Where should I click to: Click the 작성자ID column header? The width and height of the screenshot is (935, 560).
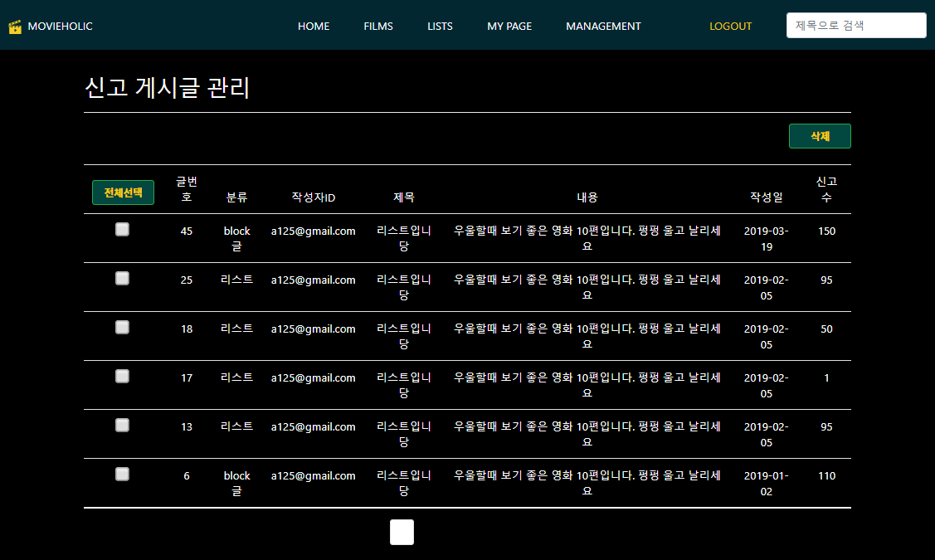click(313, 197)
